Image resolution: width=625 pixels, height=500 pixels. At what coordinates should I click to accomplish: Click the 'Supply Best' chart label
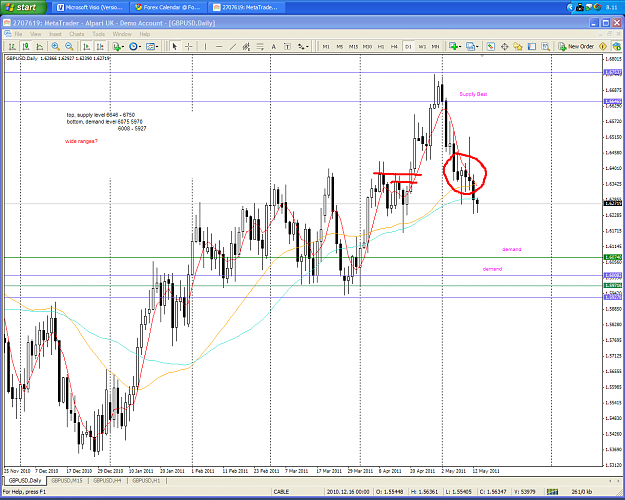[x=473, y=94]
